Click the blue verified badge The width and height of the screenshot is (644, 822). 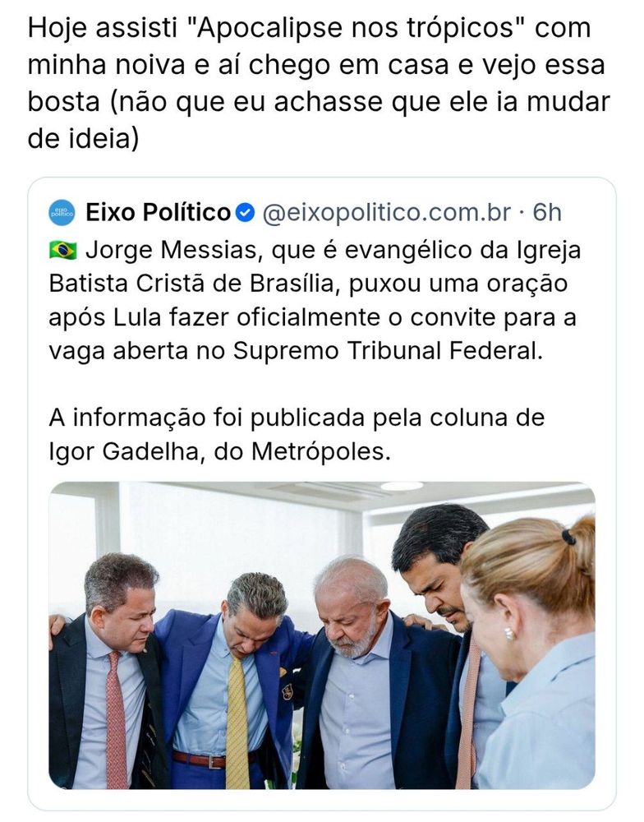[x=246, y=213]
